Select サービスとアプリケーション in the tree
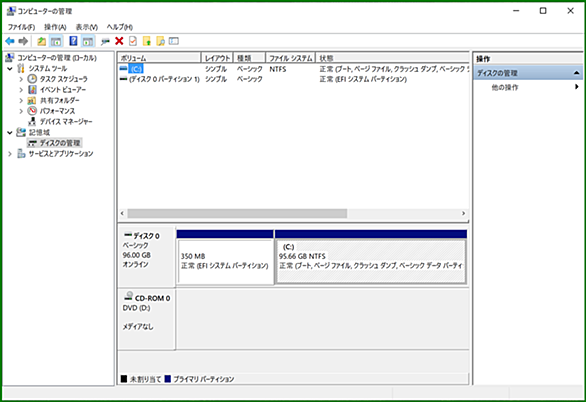 [61, 154]
